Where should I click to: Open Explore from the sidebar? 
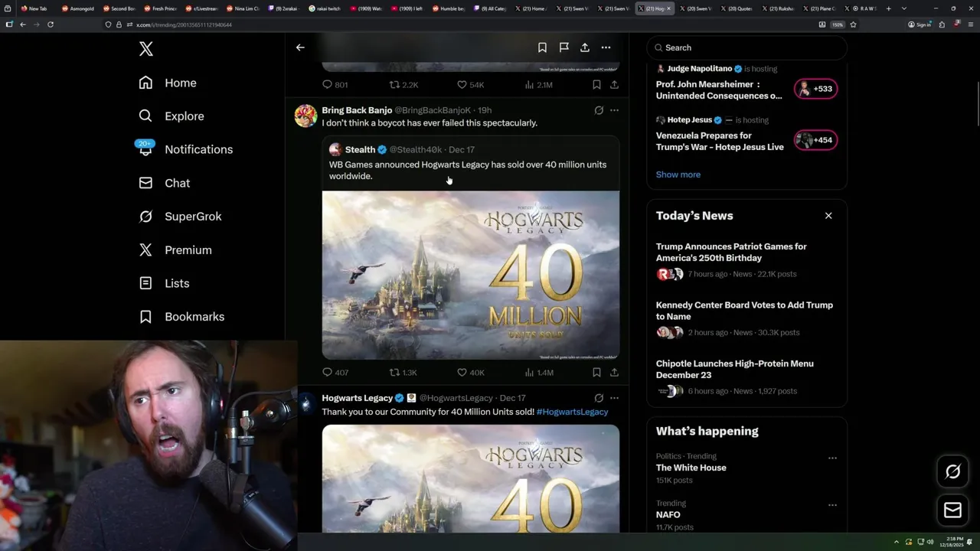(x=171, y=116)
